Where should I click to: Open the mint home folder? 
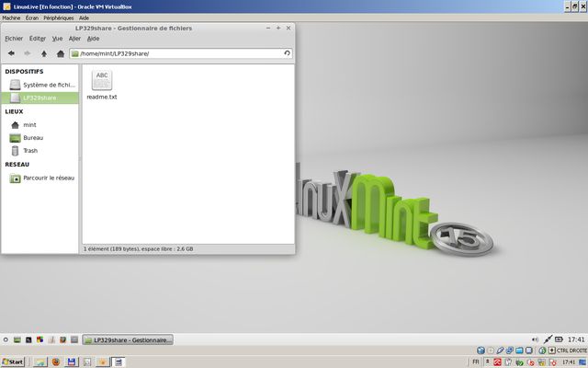pos(40,125)
